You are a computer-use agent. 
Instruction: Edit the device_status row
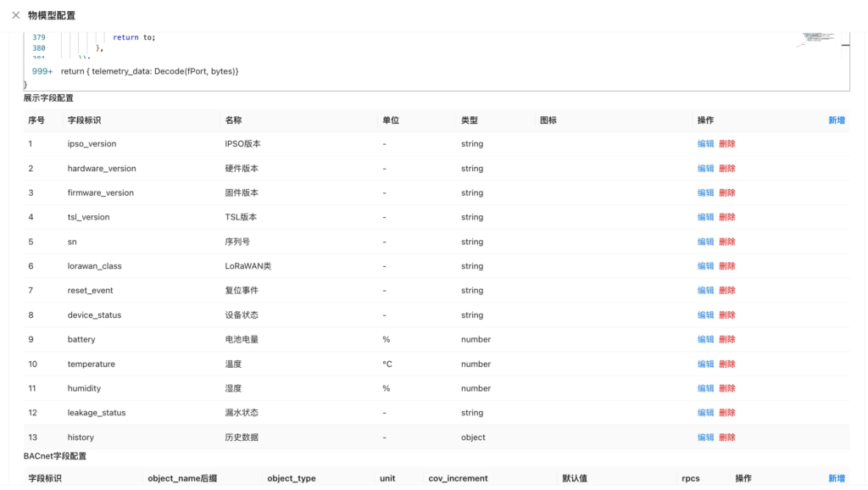coord(705,315)
